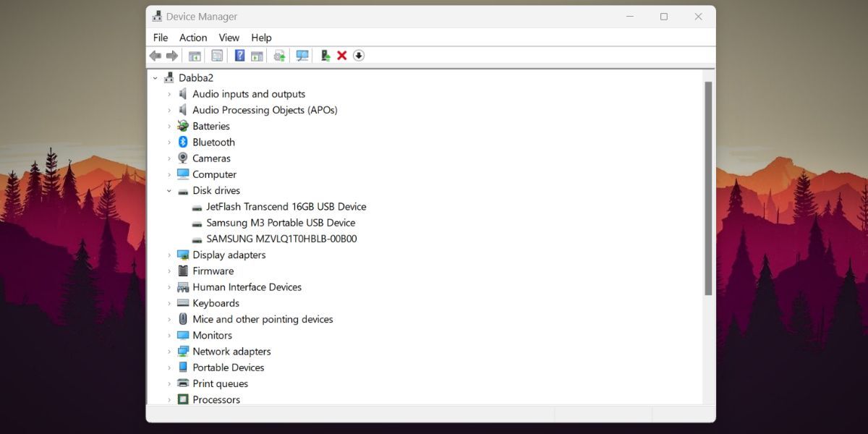Open the Action menu

[193, 37]
